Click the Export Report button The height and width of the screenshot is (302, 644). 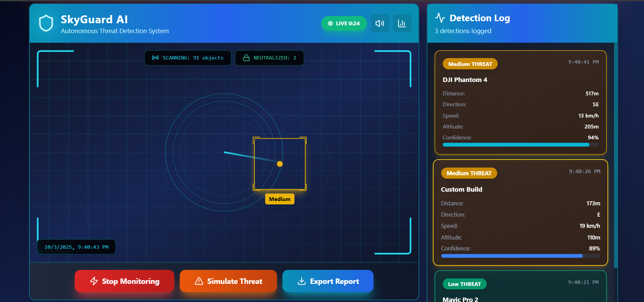(x=328, y=281)
